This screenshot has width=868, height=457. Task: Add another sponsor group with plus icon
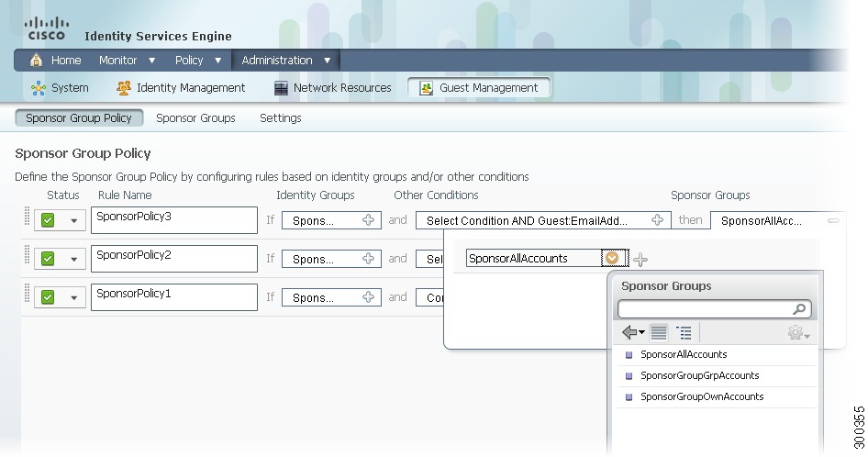click(x=640, y=260)
